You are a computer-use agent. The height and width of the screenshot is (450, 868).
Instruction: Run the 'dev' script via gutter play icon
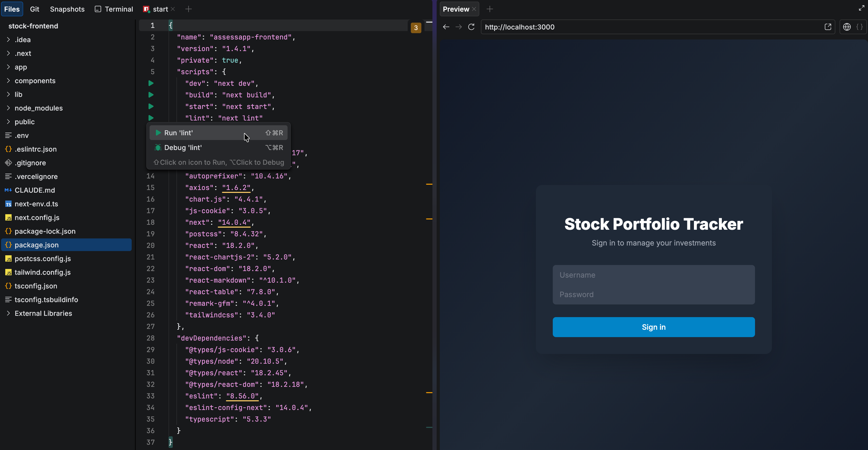(151, 83)
